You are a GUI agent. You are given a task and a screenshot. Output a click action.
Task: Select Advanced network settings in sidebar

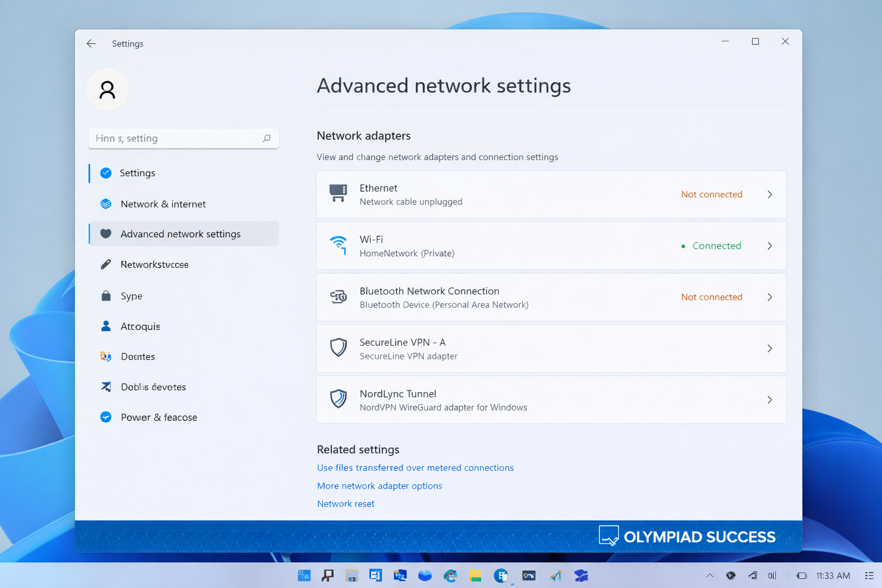pyautogui.click(x=180, y=234)
